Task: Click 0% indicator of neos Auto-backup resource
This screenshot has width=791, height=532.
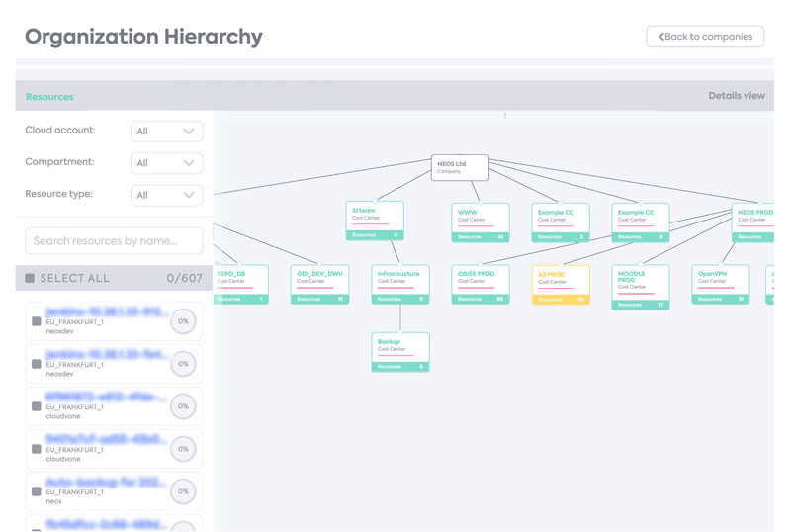Action: click(183, 491)
